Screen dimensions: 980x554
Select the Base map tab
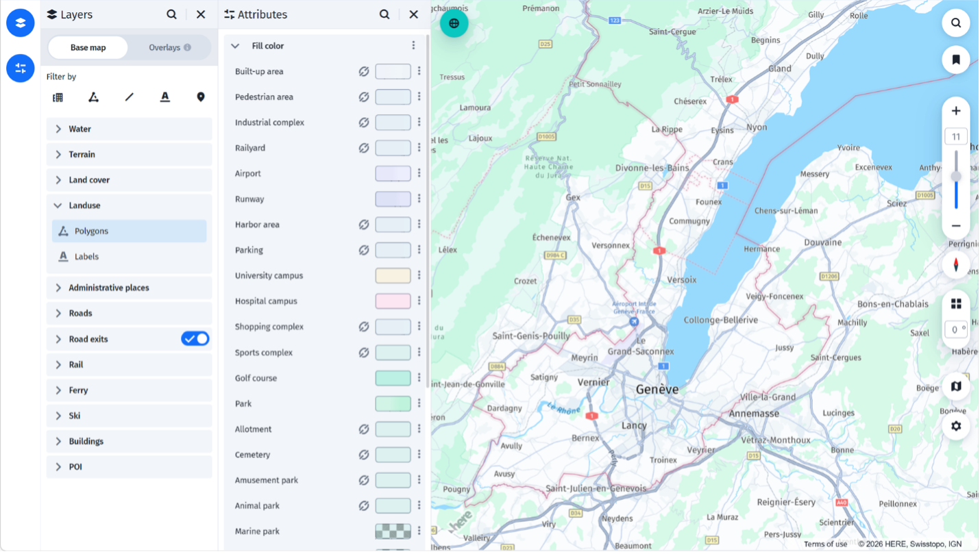[88, 48]
